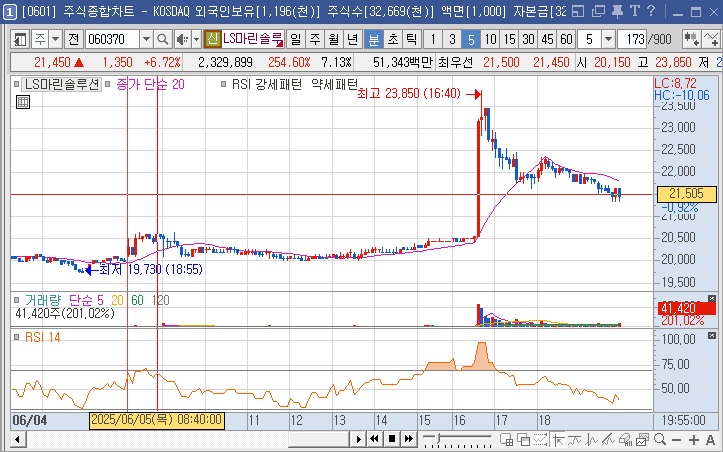
Task: Select the minute (분) chart period
Action: [x=373, y=39]
